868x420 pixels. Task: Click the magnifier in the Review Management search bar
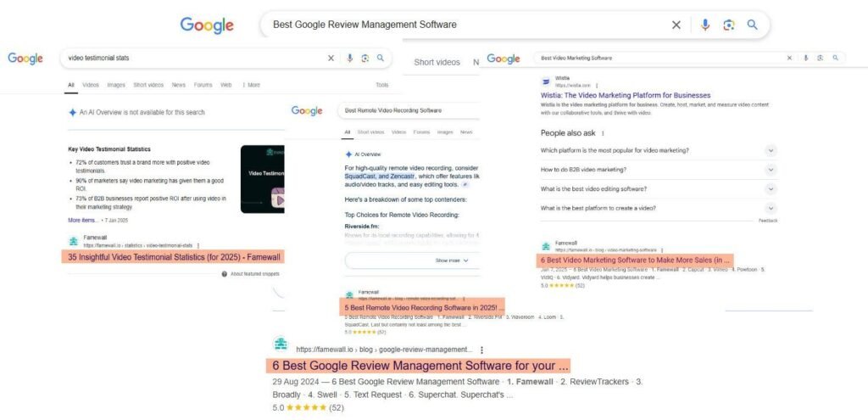pos(753,25)
